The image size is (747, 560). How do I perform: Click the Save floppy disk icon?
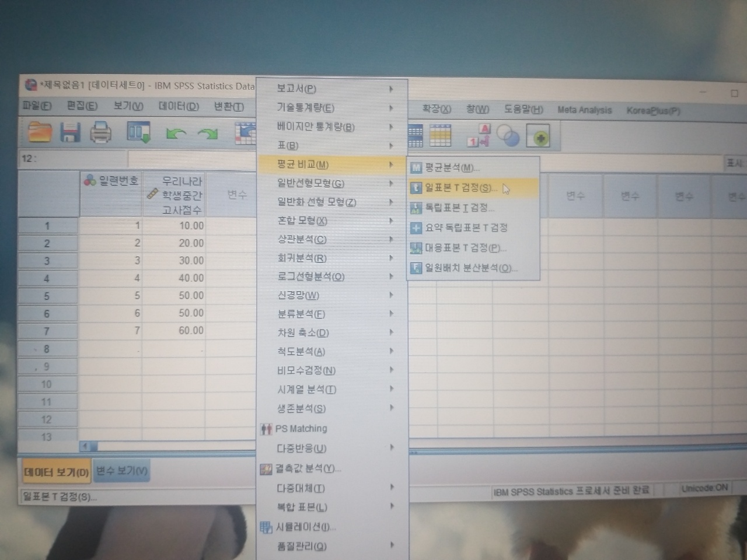(70, 133)
